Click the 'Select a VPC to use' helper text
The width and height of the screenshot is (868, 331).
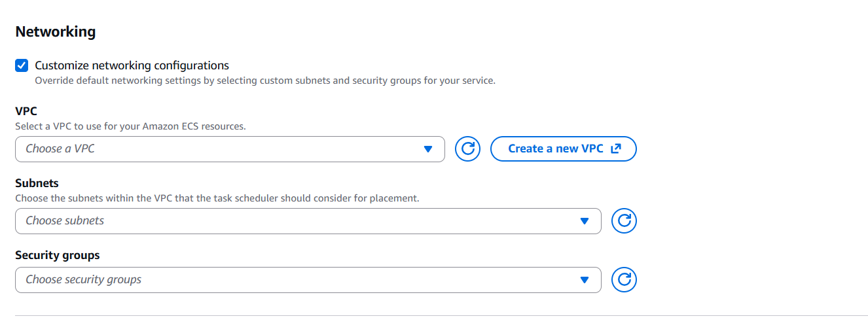(130, 126)
